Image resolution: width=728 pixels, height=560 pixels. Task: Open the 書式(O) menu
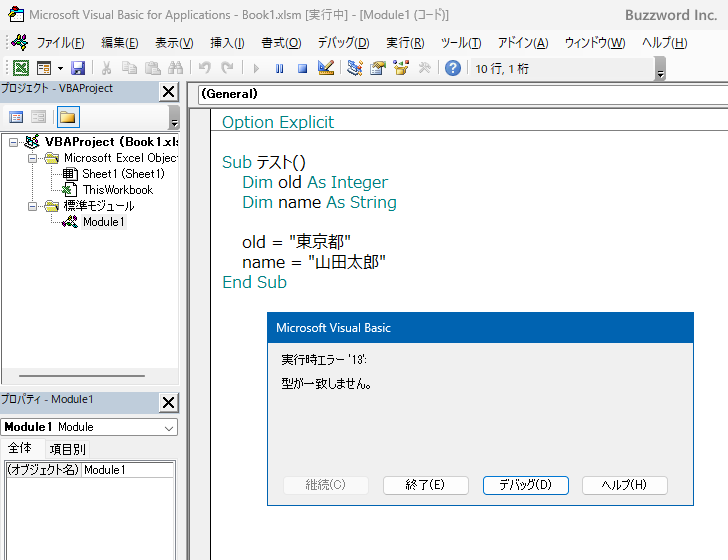coord(281,43)
